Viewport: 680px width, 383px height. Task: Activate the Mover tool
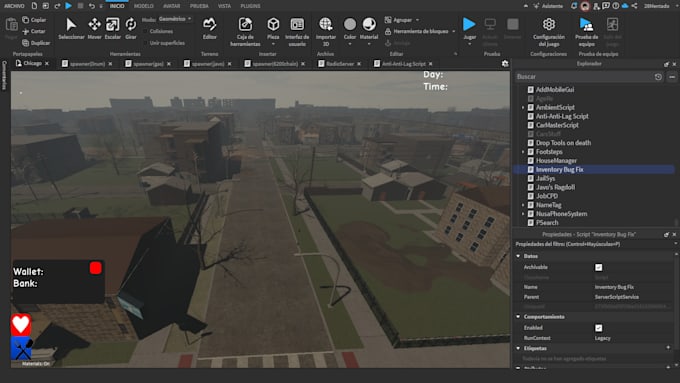[94, 29]
